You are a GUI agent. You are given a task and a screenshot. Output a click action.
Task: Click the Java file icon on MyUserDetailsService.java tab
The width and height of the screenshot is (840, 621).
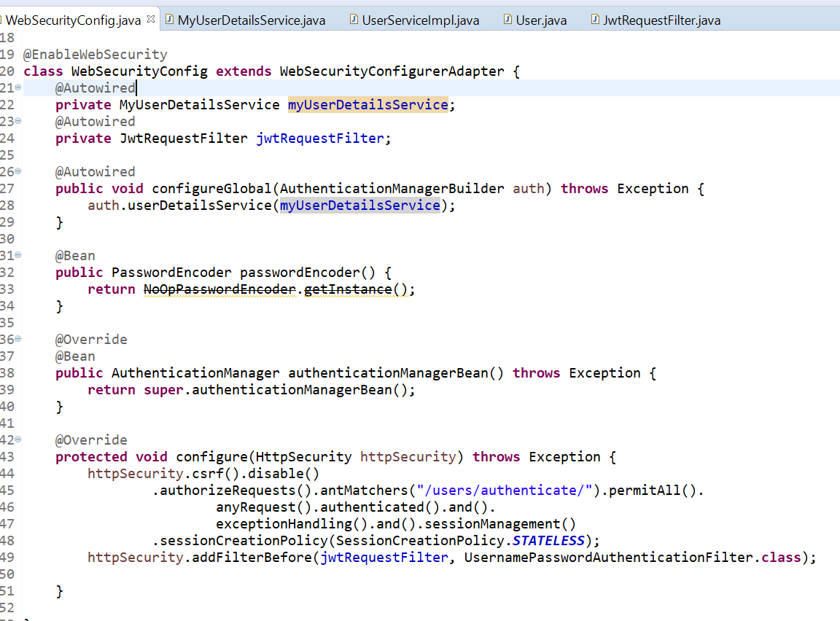pyautogui.click(x=170, y=20)
